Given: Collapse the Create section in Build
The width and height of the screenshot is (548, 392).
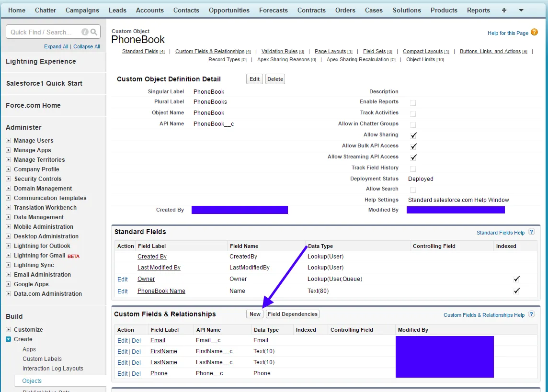Looking at the screenshot, I should 8,339.
